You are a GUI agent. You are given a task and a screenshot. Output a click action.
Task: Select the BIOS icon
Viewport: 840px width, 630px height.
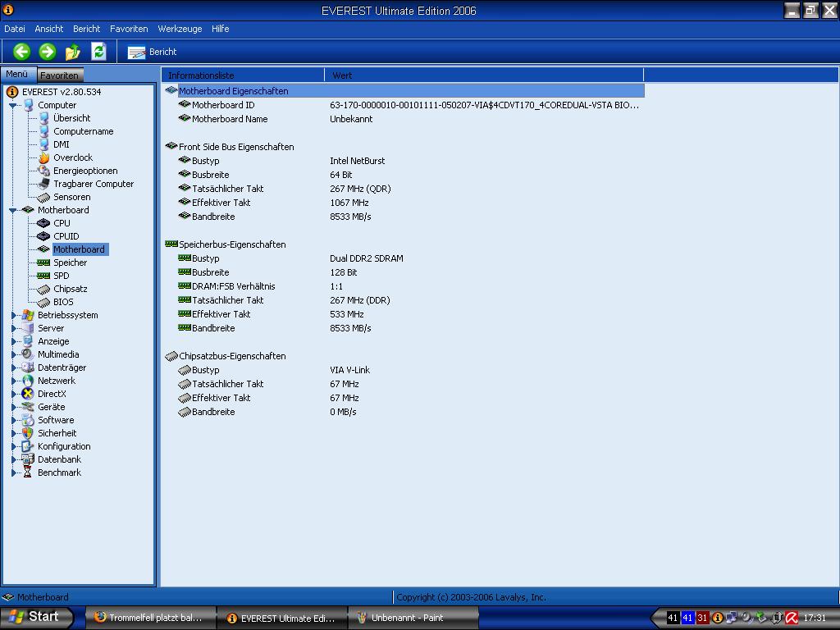pos(44,303)
